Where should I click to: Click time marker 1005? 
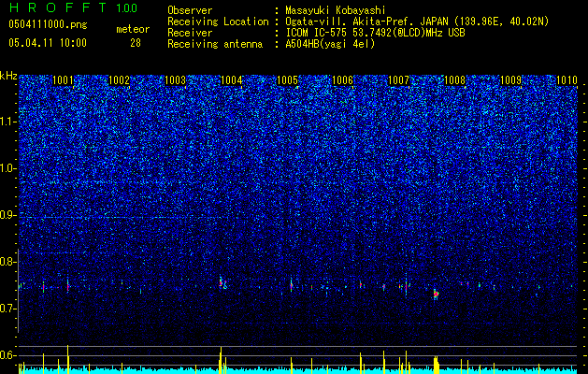(x=287, y=80)
